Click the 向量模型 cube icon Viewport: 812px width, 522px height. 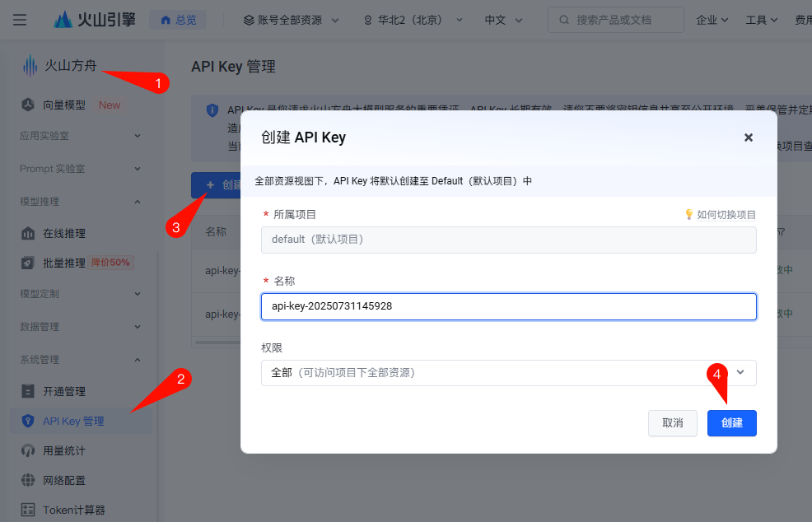pyautogui.click(x=28, y=105)
